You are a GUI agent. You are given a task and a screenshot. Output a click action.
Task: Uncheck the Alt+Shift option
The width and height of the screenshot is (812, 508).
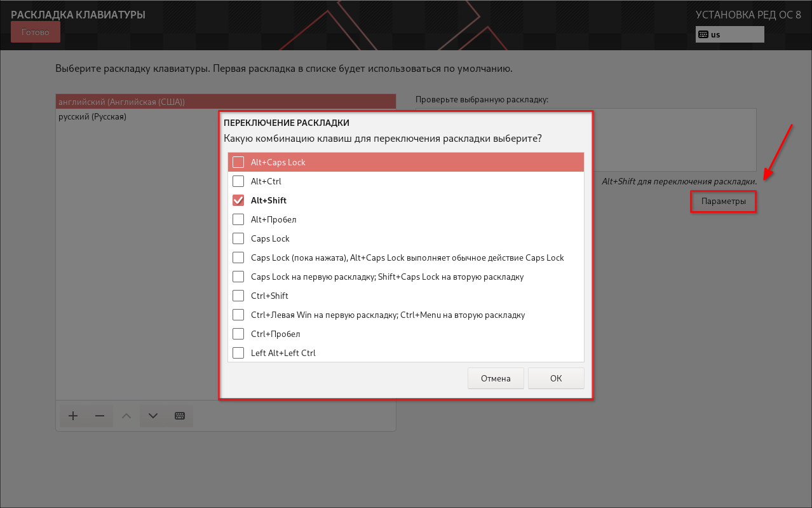click(238, 200)
